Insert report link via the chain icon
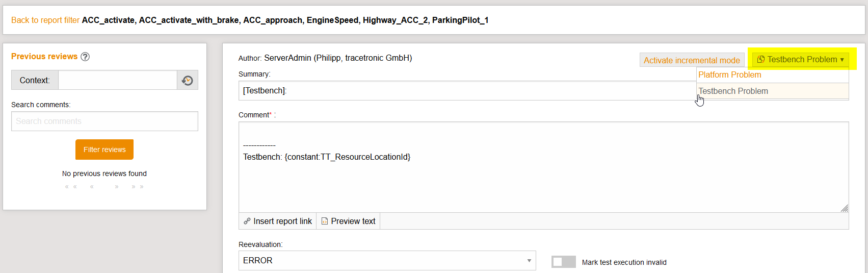868x273 pixels. [247, 221]
